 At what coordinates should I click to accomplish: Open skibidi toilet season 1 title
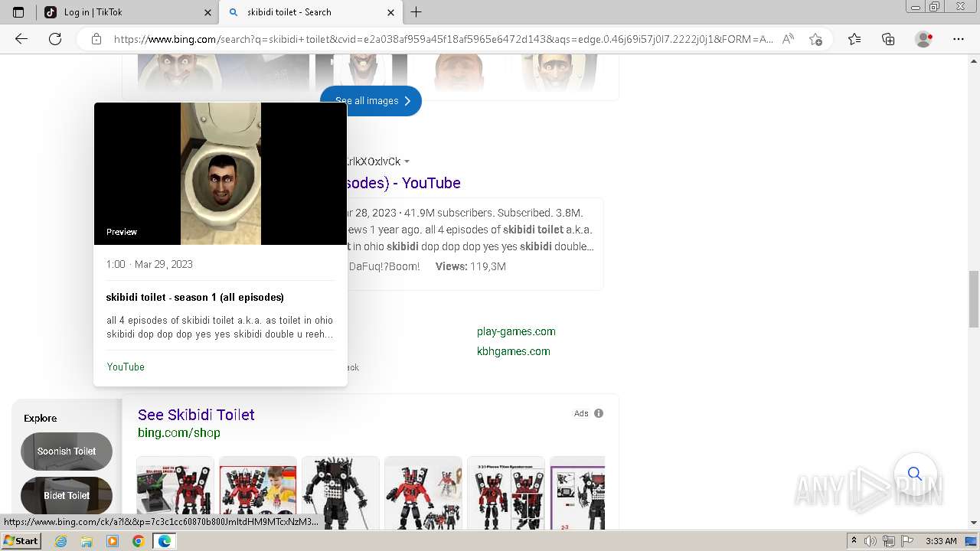click(195, 297)
